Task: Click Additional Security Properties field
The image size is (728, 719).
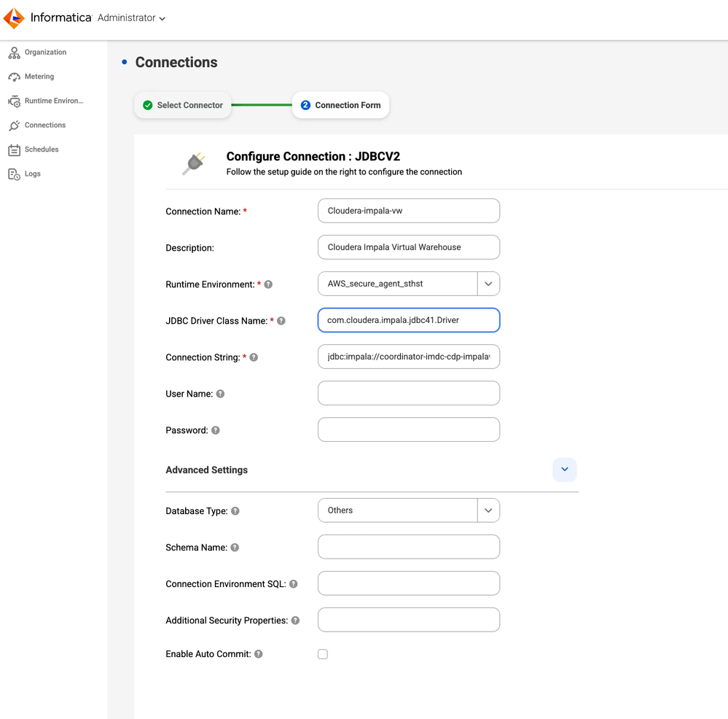Action: pos(409,620)
